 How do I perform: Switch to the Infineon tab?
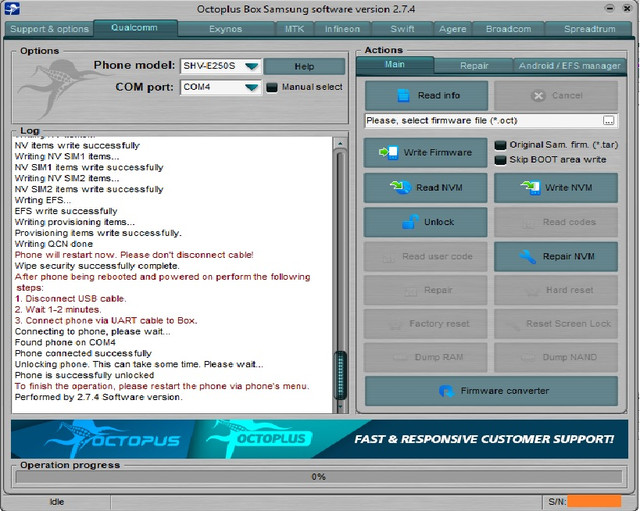tap(342, 29)
